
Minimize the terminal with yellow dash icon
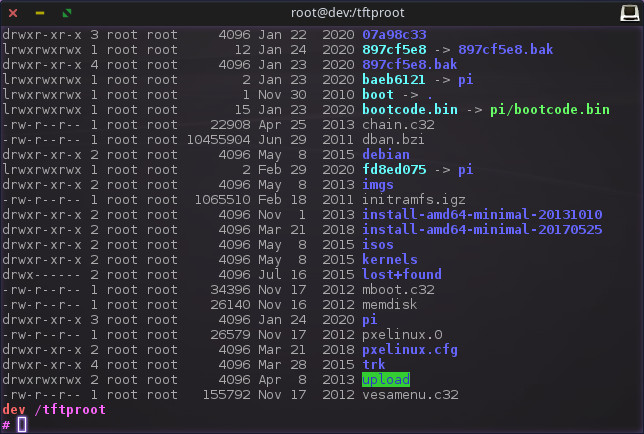tap(40, 13)
